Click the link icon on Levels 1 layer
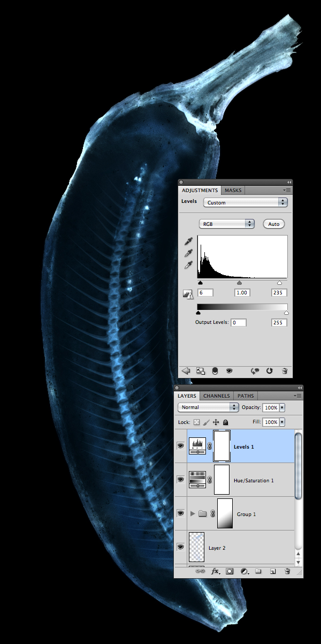Viewport: 321px width, 644px height. coord(210,446)
